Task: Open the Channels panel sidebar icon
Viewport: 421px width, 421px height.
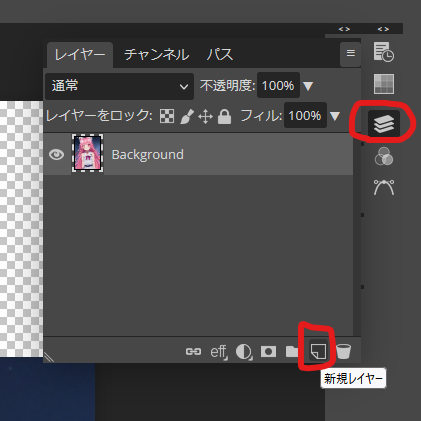Action: tap(384, 156)
